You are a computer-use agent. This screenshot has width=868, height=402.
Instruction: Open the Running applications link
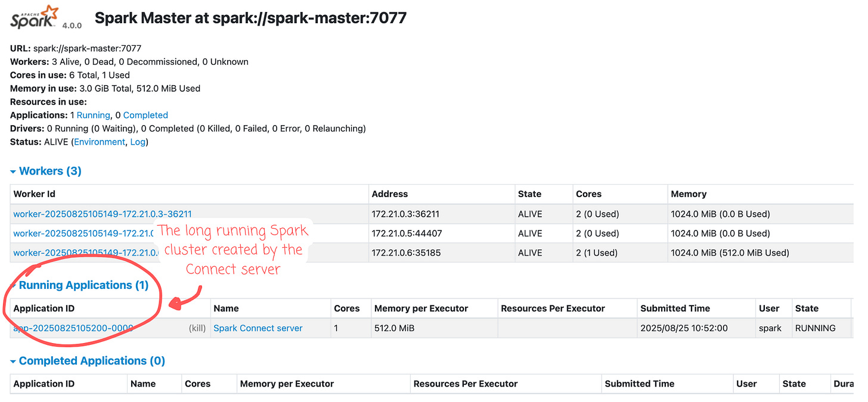coord(94,115)
